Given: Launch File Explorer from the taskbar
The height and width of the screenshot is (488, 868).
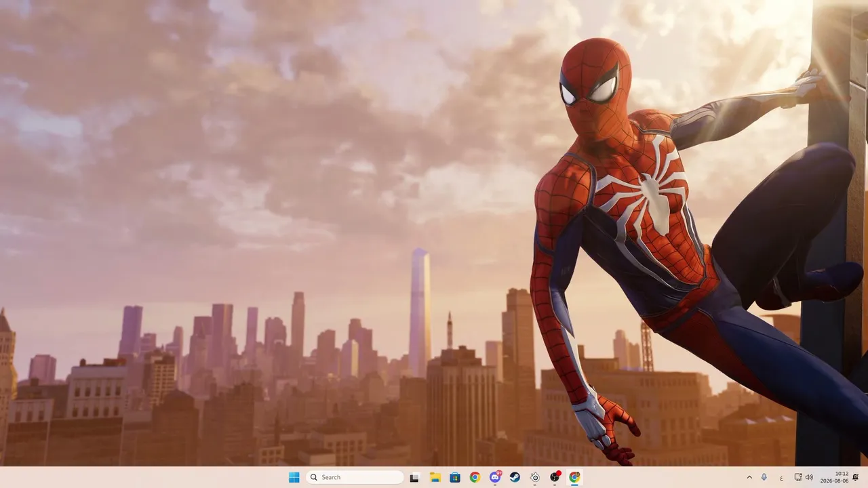Looking at the screenshot, I should pos(435,477).
